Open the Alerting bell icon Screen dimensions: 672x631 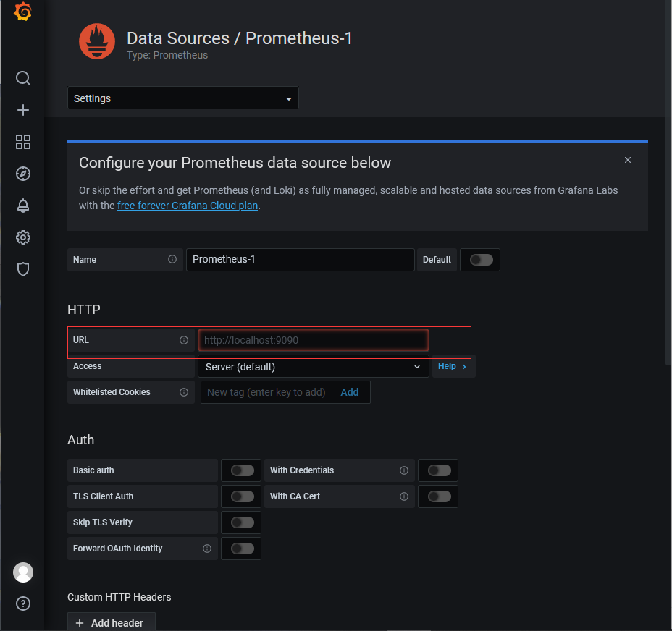tap(23, 206)
